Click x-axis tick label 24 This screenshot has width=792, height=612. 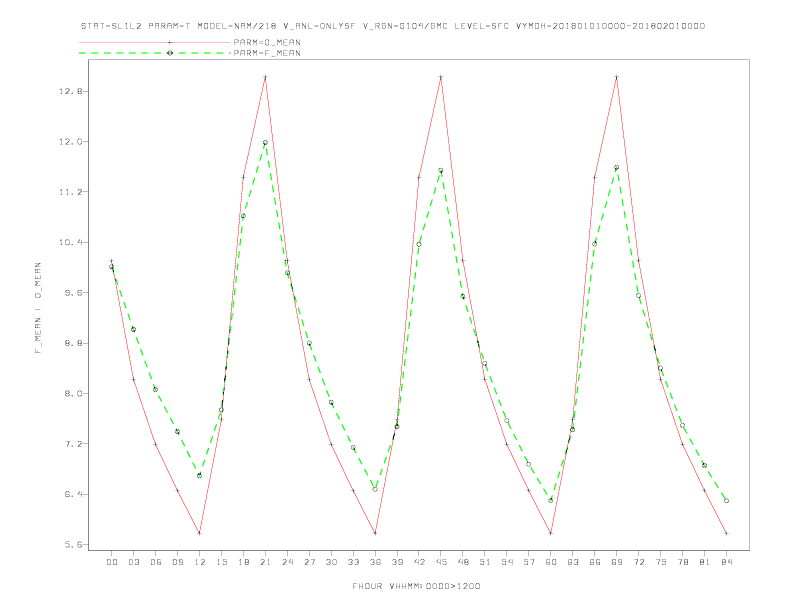pos(287,562)
